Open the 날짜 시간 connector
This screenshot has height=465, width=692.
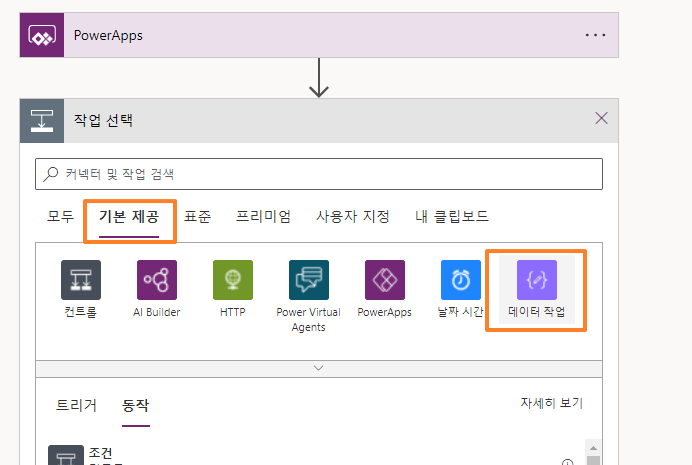point(460,280)
